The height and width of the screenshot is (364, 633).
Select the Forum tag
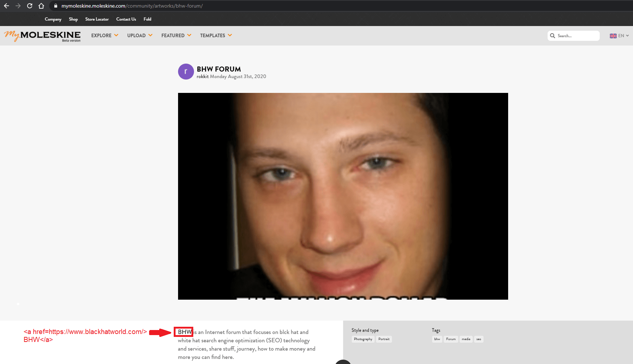click(x=451, y=339)
